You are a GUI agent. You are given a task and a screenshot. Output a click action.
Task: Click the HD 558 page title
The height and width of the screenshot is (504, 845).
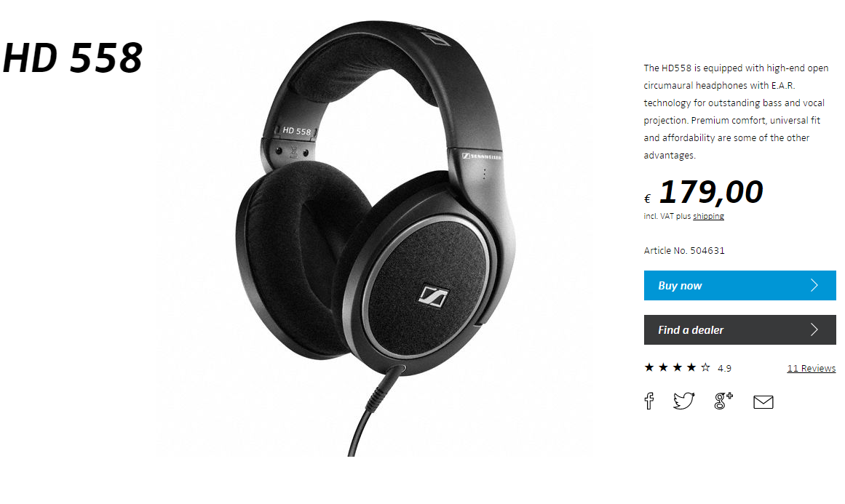pos(73,57)
